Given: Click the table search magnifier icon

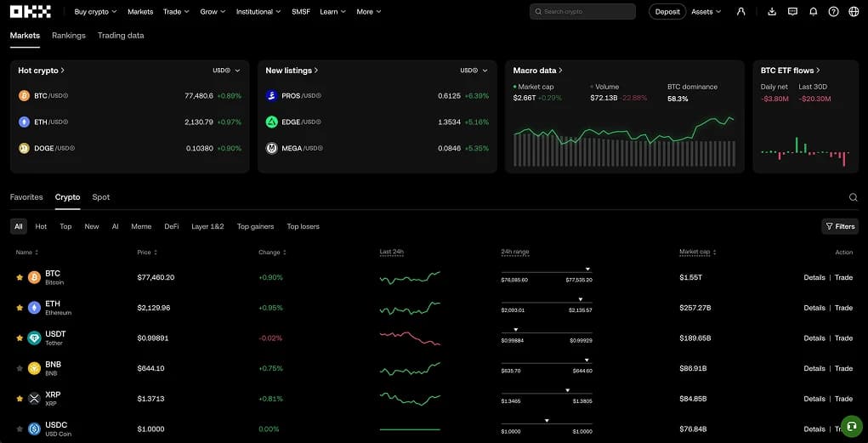Looking at the screenshot, I should (x=853, y=197).
